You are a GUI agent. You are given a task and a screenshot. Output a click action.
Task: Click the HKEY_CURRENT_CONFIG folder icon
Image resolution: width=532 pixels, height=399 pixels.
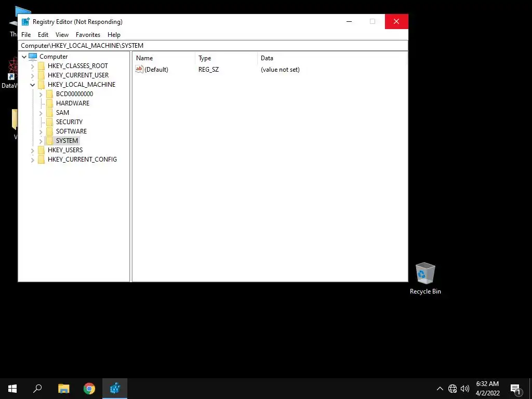click(x=41, y=159)
